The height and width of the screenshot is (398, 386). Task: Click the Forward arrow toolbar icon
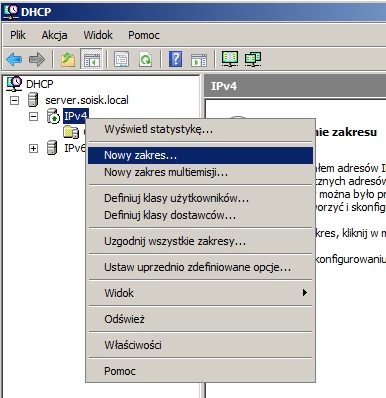pyautogui.click(x=37, y=59)
